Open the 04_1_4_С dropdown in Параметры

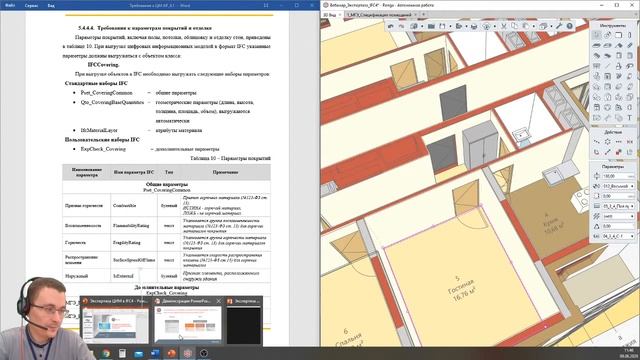619,236
